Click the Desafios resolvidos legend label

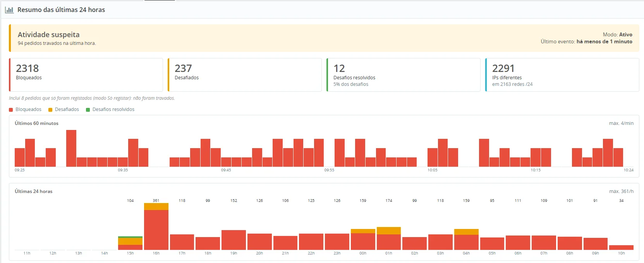pos(113,109)
